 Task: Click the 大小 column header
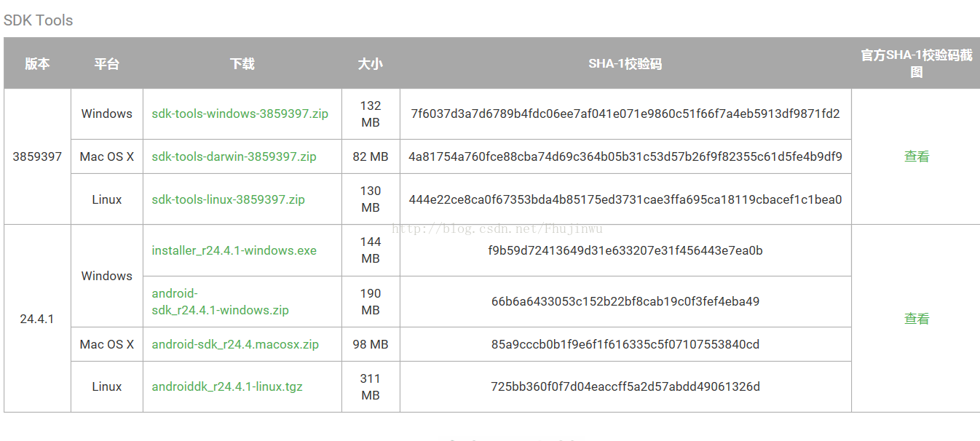370,63
